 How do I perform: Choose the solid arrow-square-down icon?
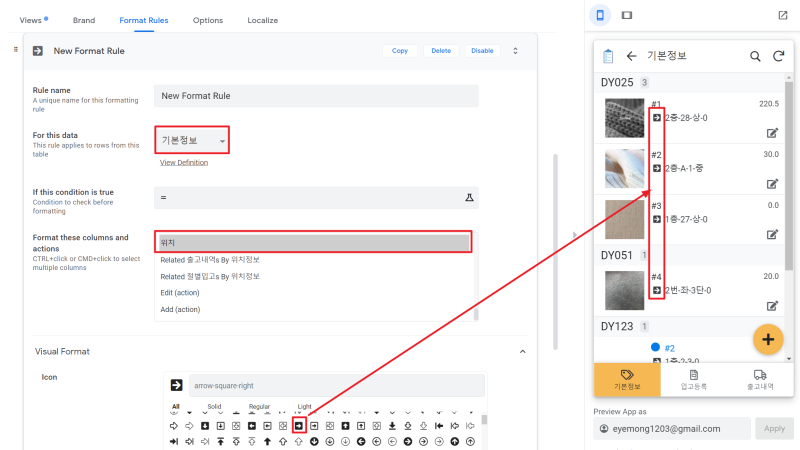click(205, 426)
